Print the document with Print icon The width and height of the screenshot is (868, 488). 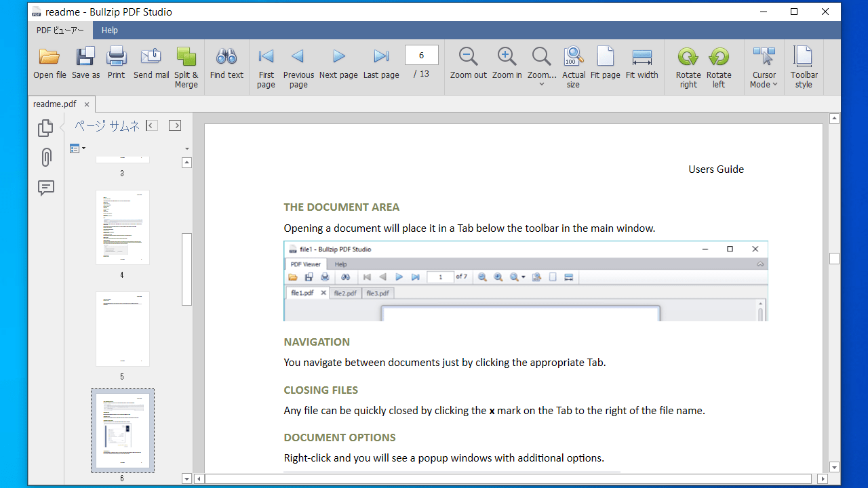click(x=116, y=64)
